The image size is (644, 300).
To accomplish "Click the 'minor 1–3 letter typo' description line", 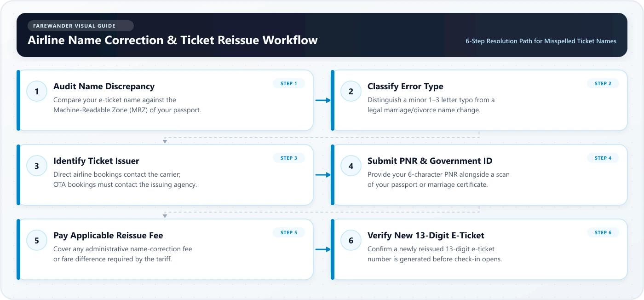I will click(431, 100).
